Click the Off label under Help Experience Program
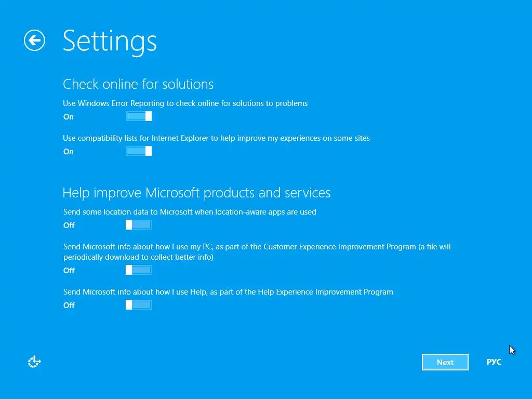532x399 pixels. [x=69, y=305]
